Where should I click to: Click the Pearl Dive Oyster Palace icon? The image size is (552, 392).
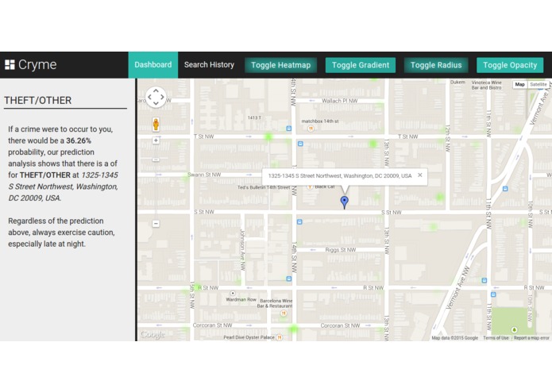point(280,337)
